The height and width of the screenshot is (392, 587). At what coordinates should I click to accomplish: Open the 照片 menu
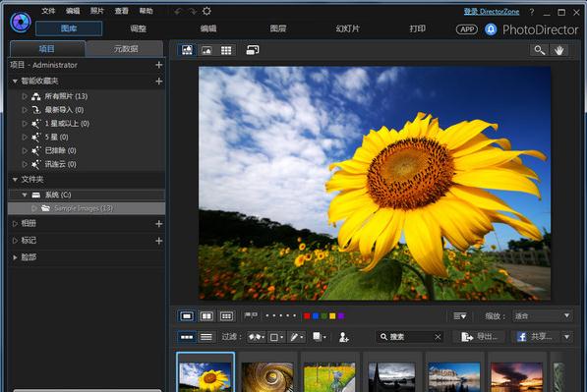(97, 11)
